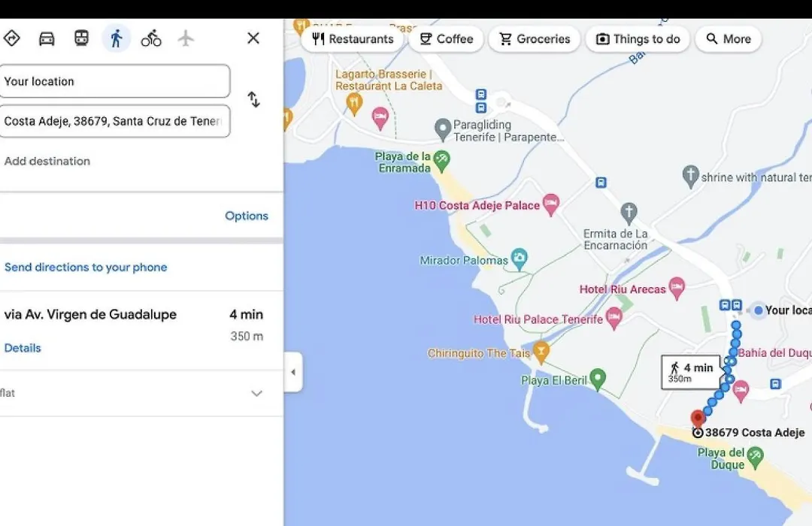The height and width of the screenshot is (526, 812).
Task: Click the red destination pin
Action: 698,419
